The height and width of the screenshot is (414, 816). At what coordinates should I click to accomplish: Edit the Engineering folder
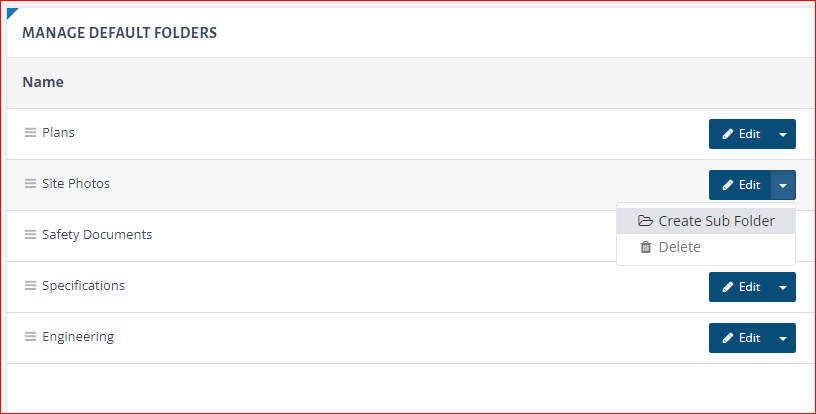tap(740, 338)
